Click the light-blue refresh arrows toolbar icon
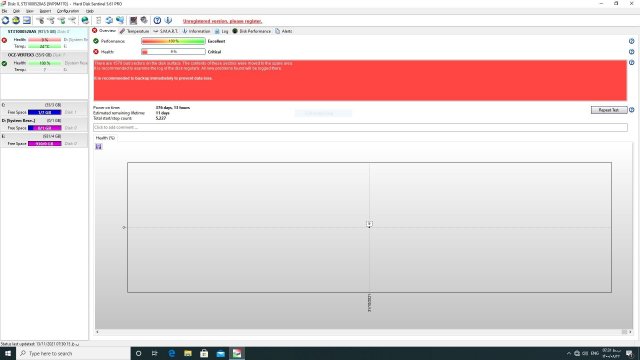640x360 pixels. coord(109,20)
